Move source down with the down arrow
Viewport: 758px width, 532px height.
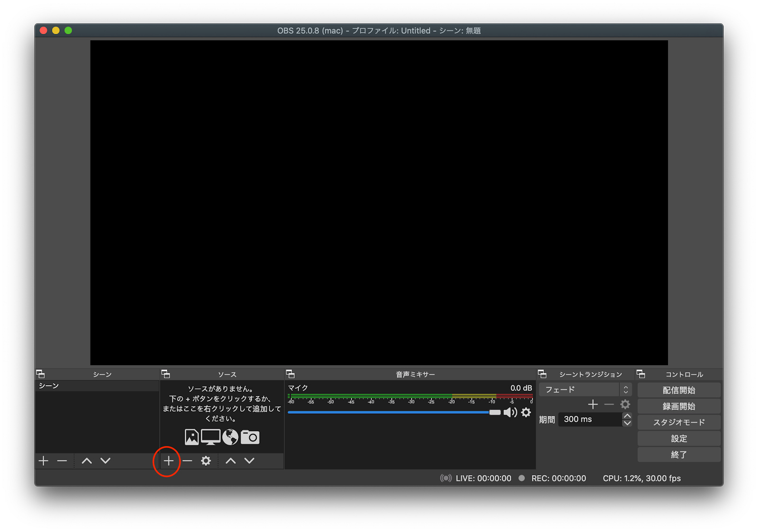pos(250,460)
